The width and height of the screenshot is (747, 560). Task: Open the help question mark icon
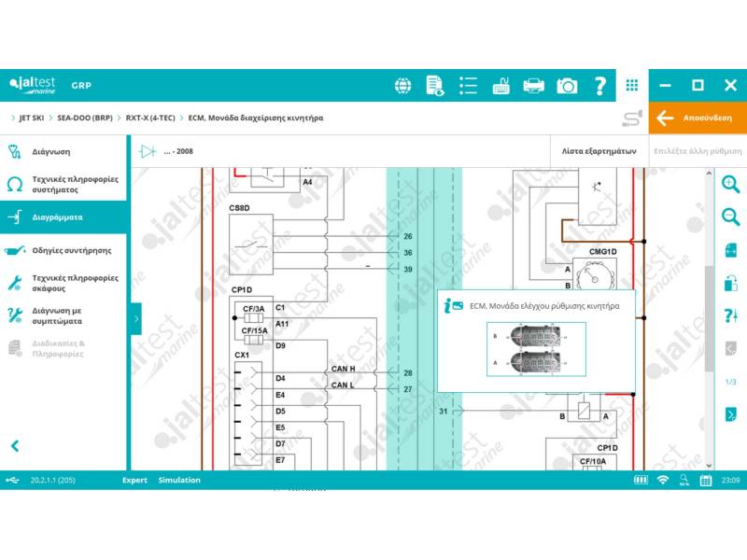point(599,86)
